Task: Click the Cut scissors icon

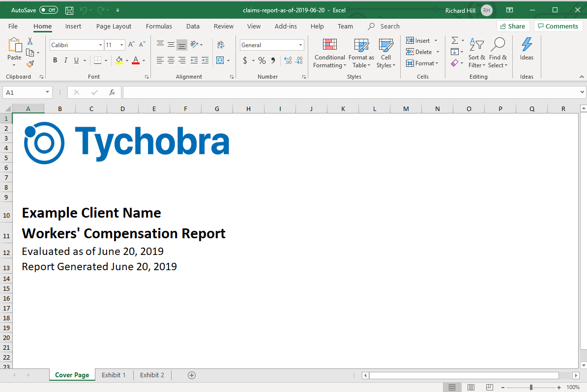Action: pyautogui.click(x=30, y=41)
